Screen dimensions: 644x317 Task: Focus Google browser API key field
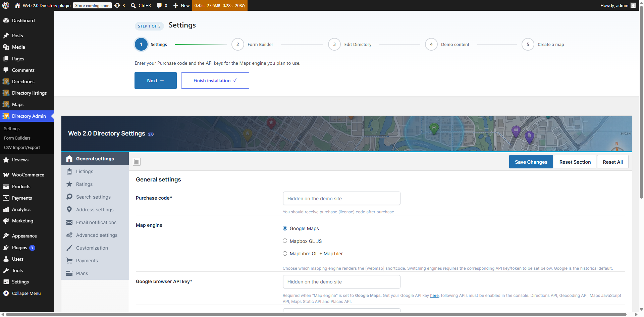coord(341,282)
